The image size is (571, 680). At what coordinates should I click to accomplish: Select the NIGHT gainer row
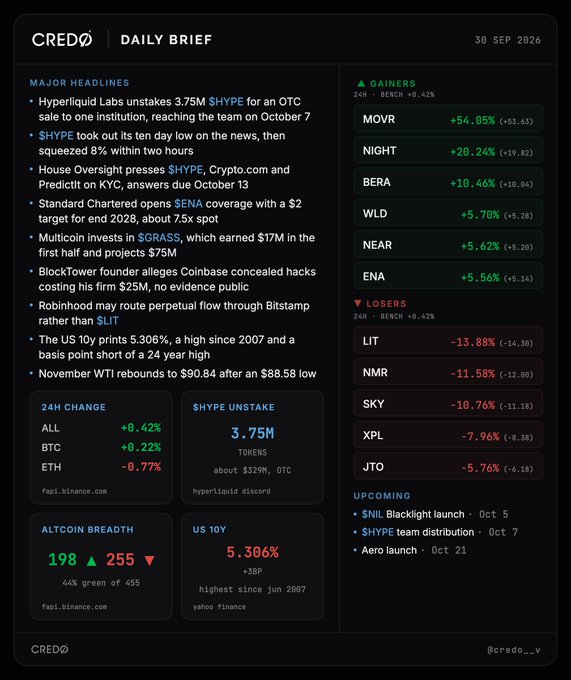pyautogui.click(x=448, y=151)
